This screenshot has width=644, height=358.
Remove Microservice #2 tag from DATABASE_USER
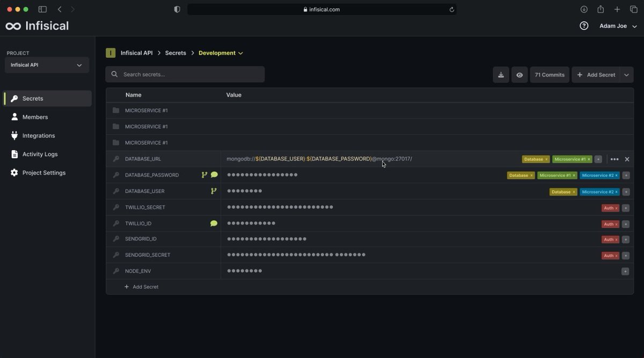point(616,192)
